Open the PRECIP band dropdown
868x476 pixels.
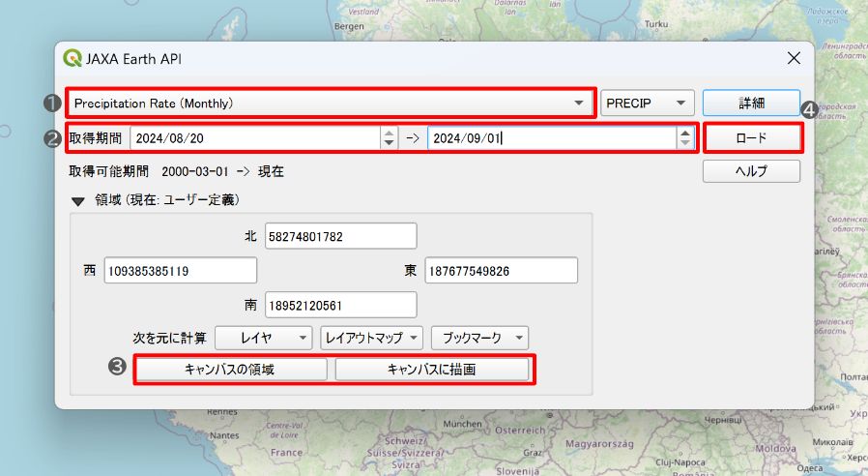(647, 104)
